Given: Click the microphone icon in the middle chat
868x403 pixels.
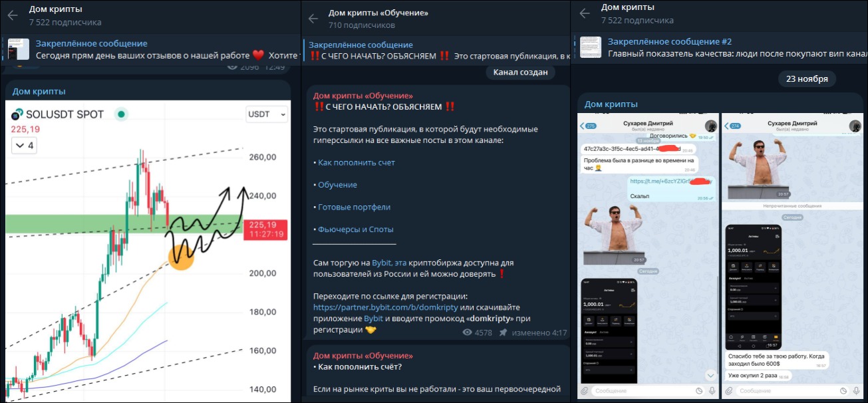Looking at the screenshot, I should pyautogui.click(x=712, y=391).
